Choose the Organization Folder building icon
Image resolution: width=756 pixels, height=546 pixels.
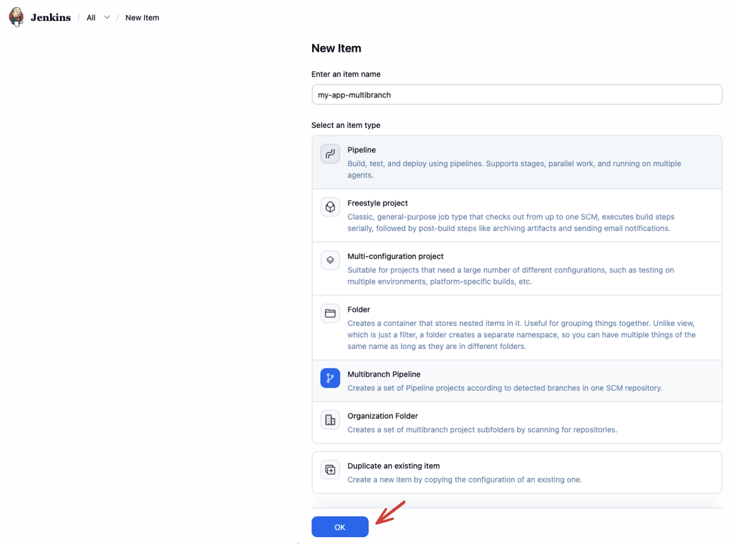[330, 420]
